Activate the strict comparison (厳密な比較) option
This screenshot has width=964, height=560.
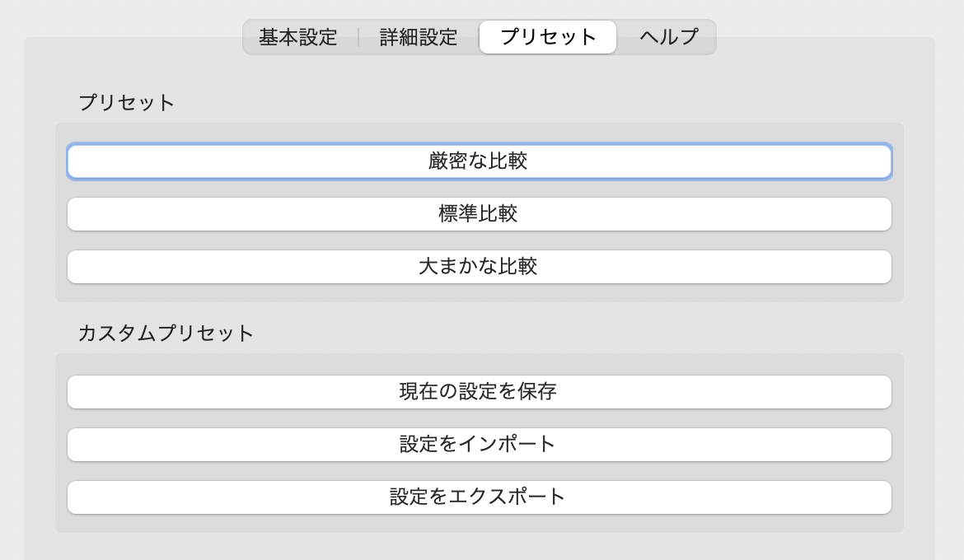[x=479, y=161]
